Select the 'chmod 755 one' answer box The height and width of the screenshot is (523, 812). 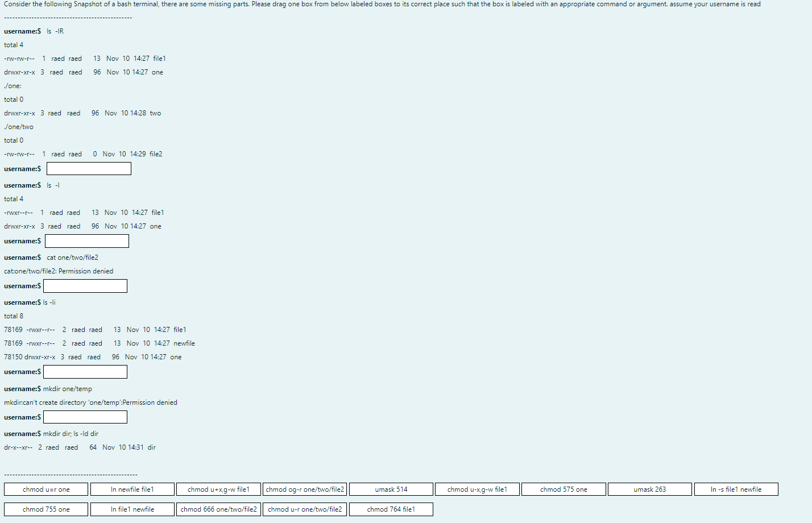pos(45,509)
